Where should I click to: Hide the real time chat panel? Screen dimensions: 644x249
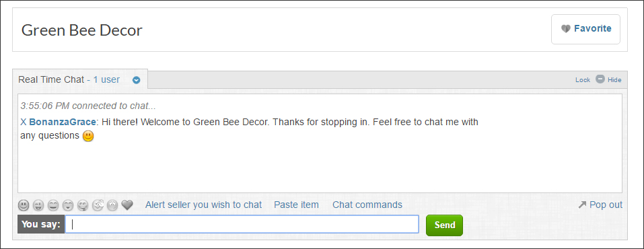[x=609, y=79]
